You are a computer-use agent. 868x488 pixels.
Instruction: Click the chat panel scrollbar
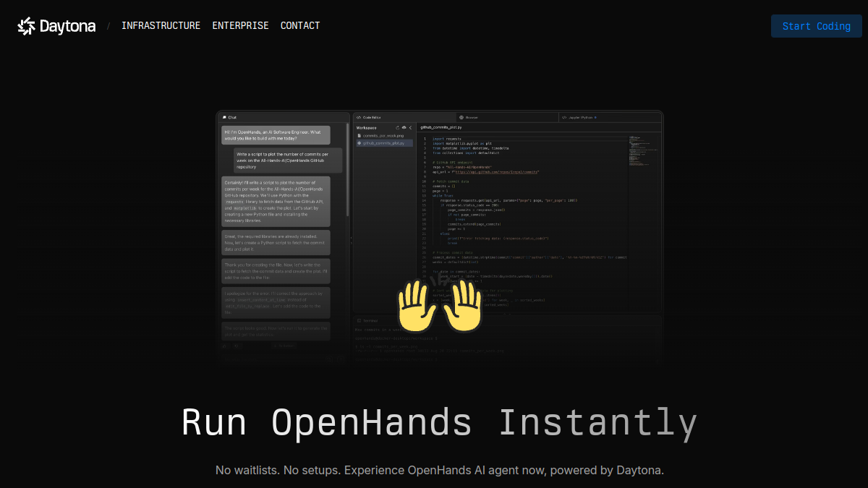pyautogui.click(x=348, y=170)
